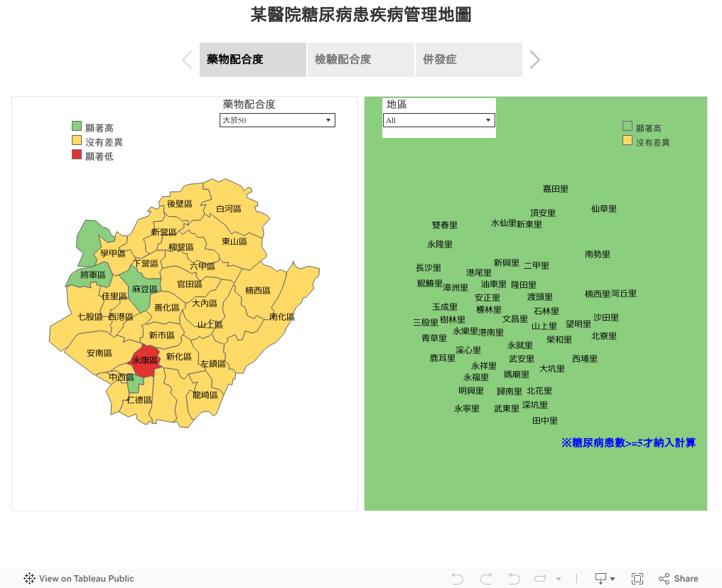Click 顯著高 swatch in right legend

tap(627, 126)
